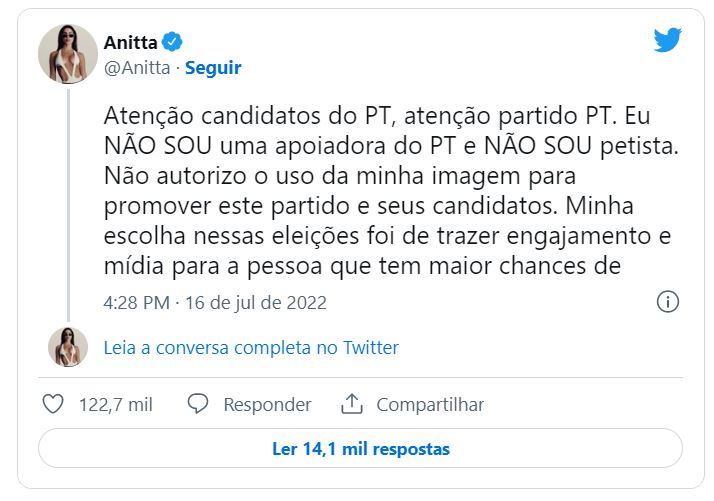This screenshot has height=501, width=714.
Task: Click the @Anitta handle
Action: click(136, 68)
